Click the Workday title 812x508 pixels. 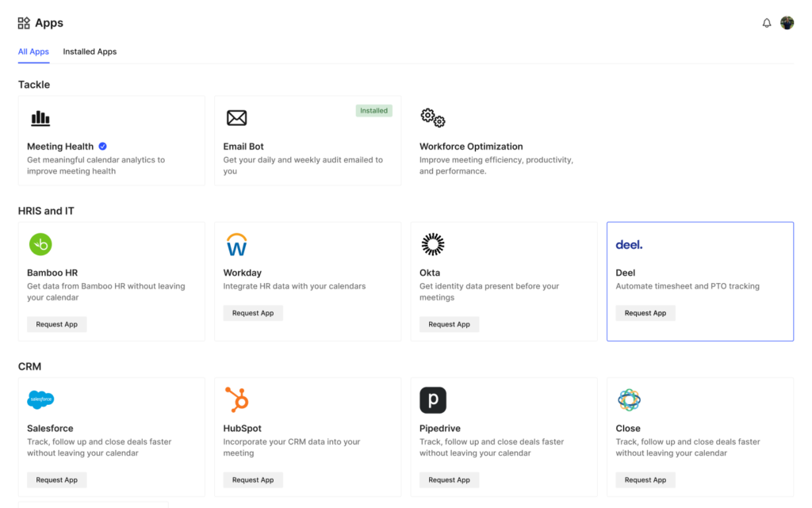point(243,273)
